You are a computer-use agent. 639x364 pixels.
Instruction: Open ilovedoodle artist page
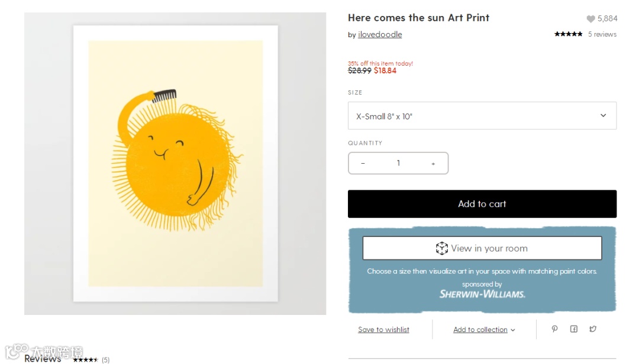coord(380,35)
